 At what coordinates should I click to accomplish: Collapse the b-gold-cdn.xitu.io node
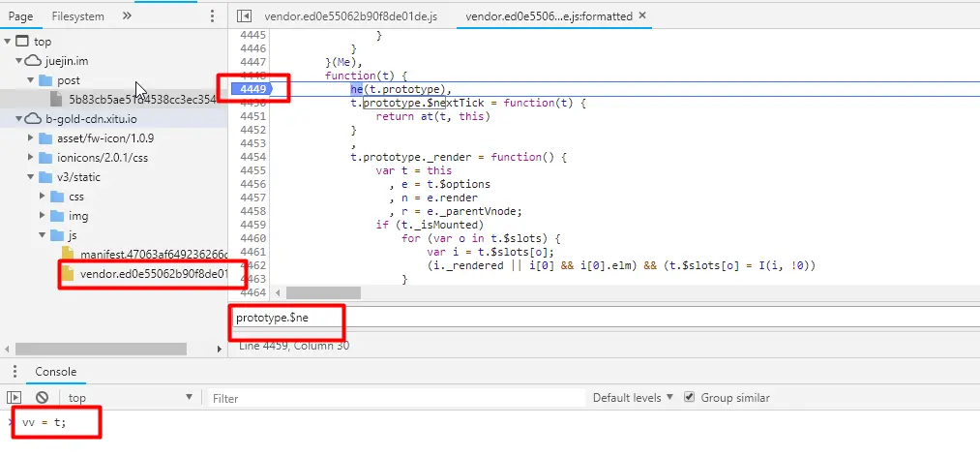tap(18, 119)
